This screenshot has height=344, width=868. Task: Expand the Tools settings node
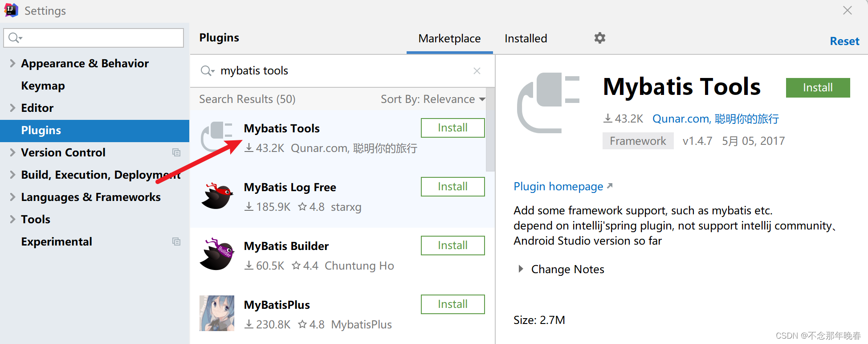12,219
